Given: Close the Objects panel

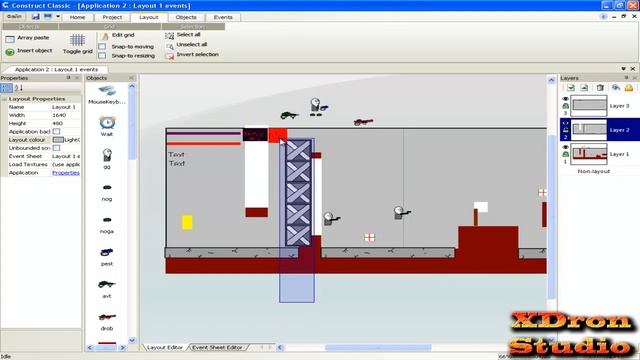Looking at the screenshot, I should (131, 78).
